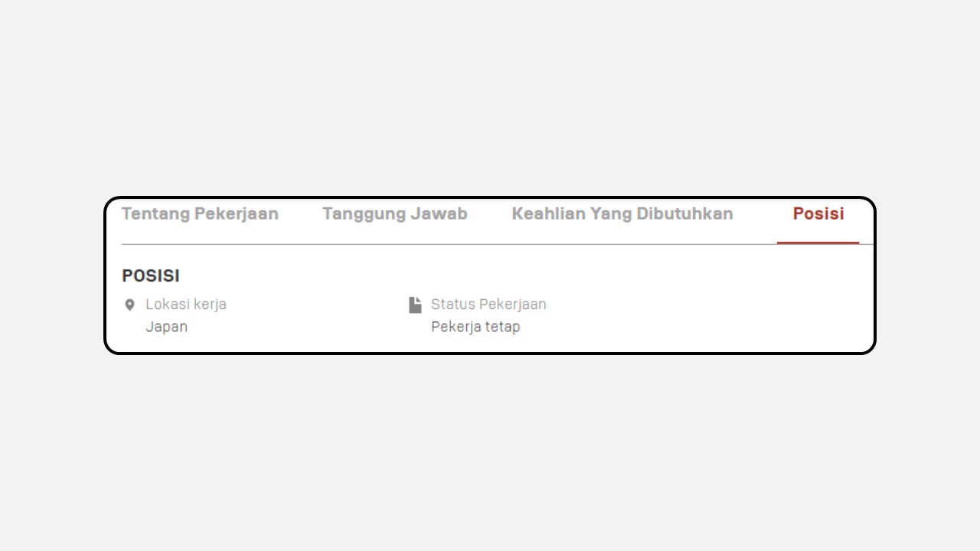The image size is (980, 551).
Task: Click the red underline below Posisi
Action: (x=818, y=243)
